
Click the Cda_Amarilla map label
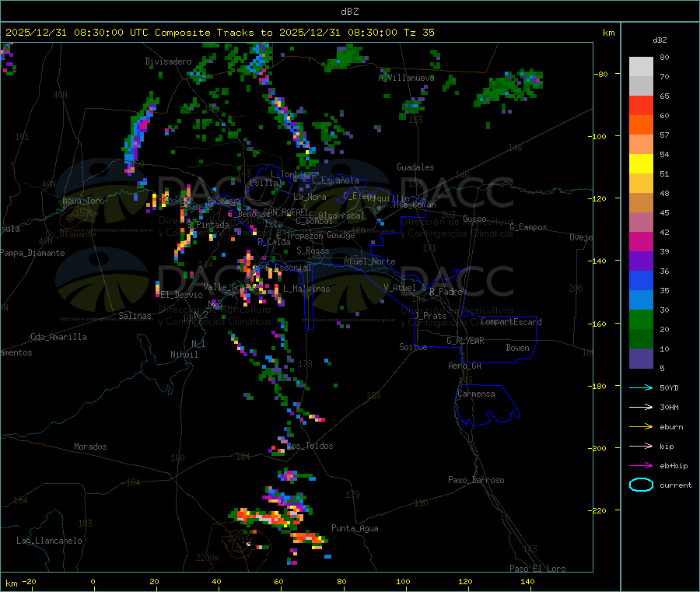pos(58,337)
